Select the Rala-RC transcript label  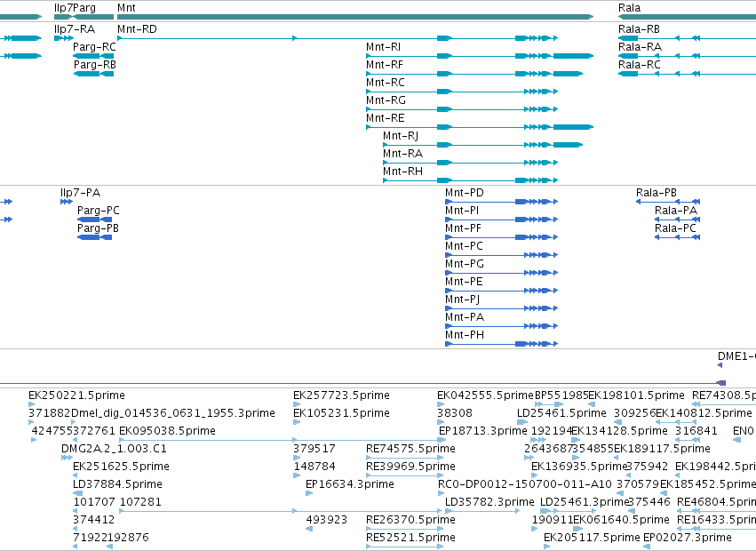[640, 65]
